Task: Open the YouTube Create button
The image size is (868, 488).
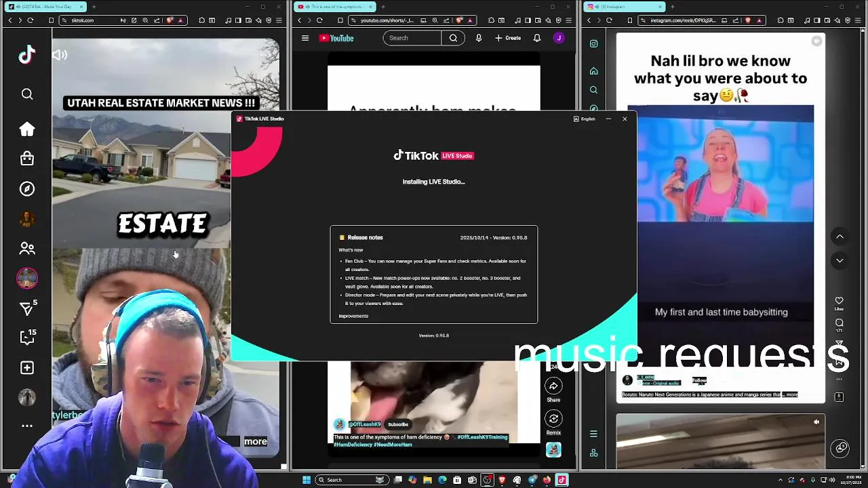Action: [x=508, y=38]
